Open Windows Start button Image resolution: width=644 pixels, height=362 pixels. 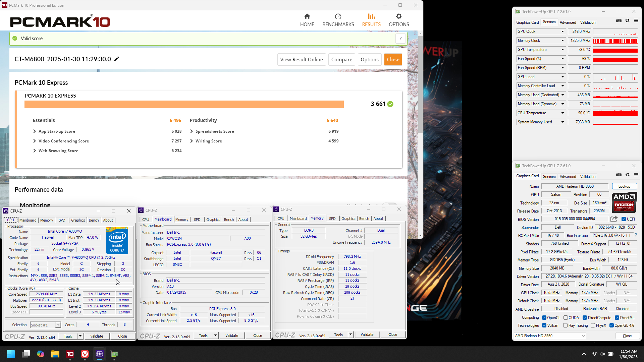11,354
